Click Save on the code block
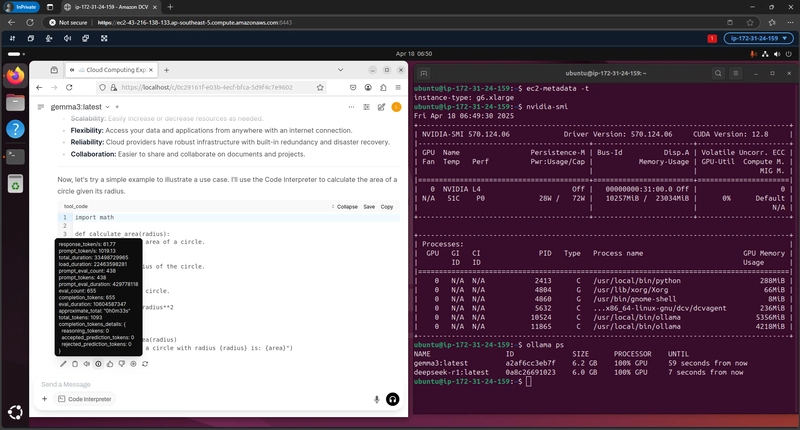 pyautogui.click(x=369, y=207)
